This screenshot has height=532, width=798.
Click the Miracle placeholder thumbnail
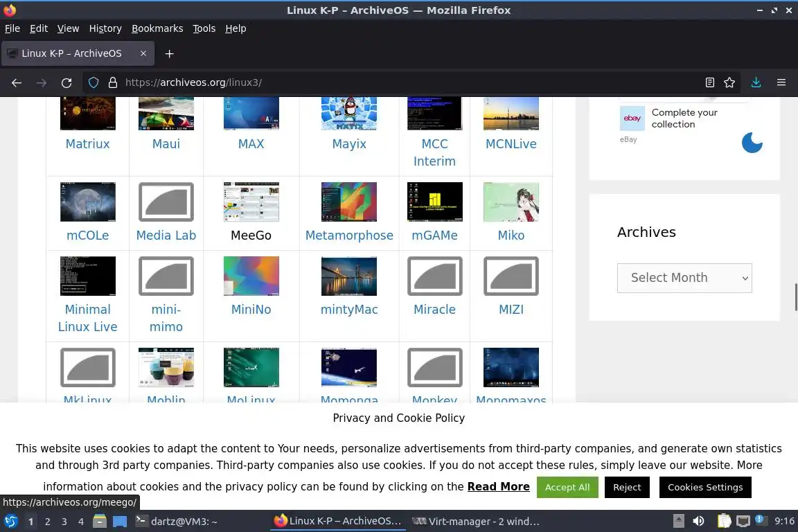[434, 276]
